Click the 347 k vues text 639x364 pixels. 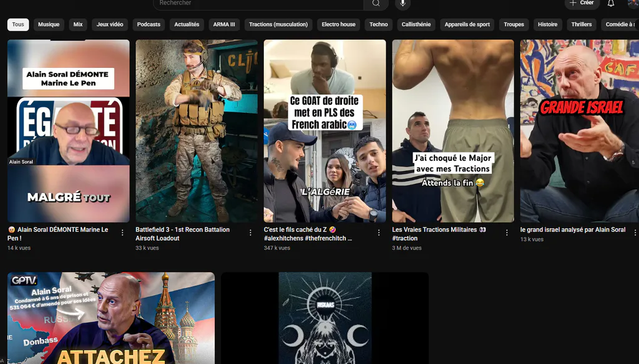[276, 247]
